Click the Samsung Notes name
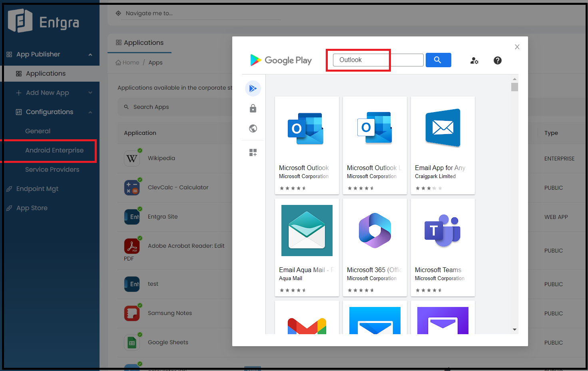Screen dimensions: 588x371 tap(170, 313)
